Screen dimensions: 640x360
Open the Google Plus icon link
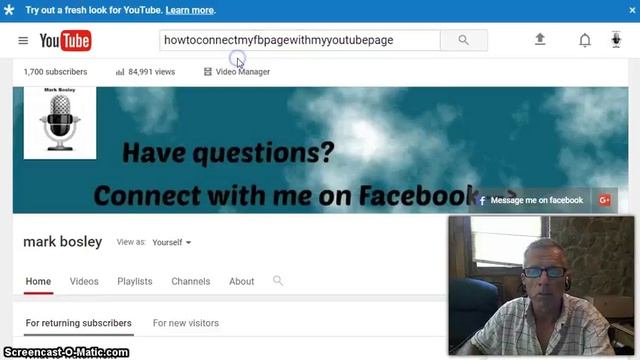[x=604, y=200]
